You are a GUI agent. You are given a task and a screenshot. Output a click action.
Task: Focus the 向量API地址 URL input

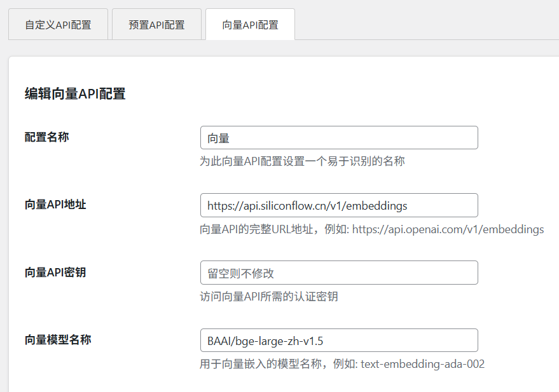[338, 206]
